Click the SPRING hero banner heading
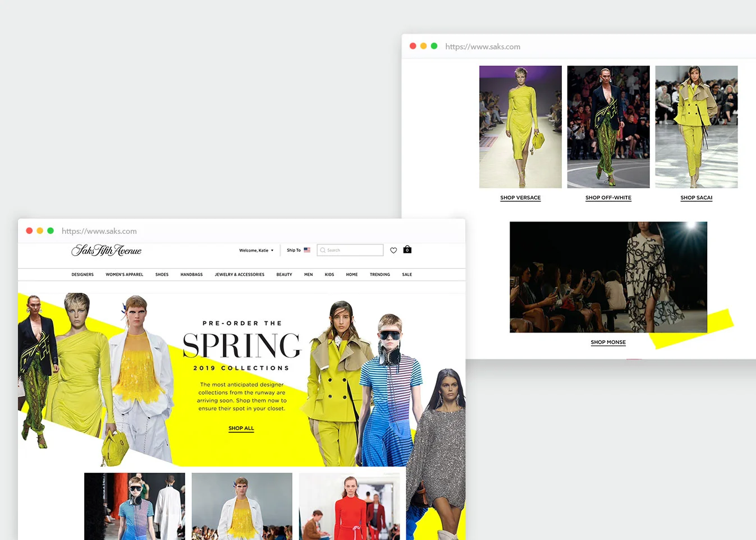Image resolution: width=756 pixels, height=540 pixels. point(242,345)
